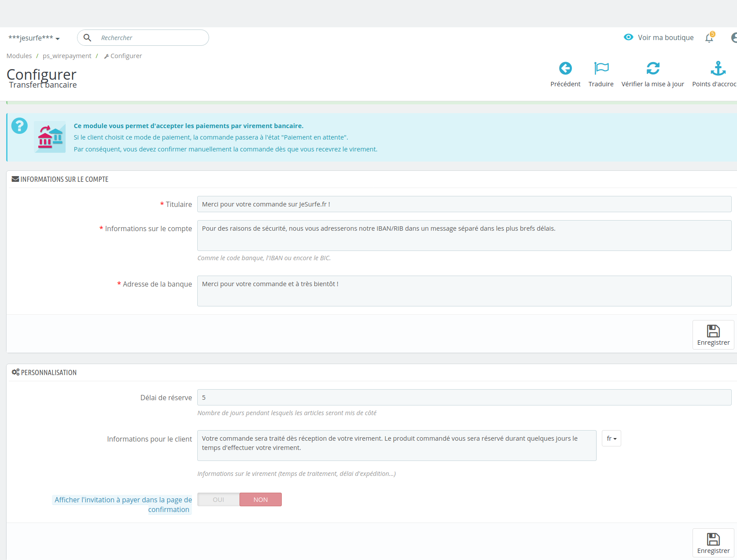Click the Précédent back arrow icon
This screenshot has width=737, height=560.
(x=565, y=68)
